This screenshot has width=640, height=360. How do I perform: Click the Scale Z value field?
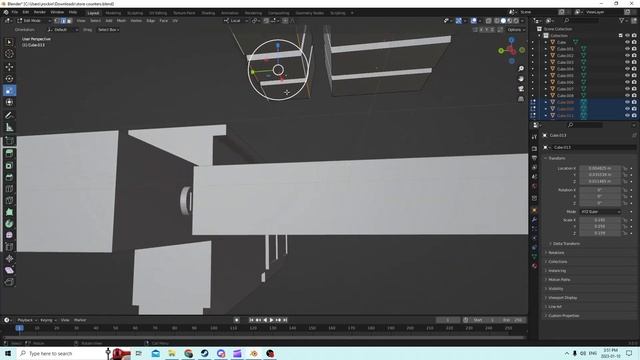[x=600, y=233]
